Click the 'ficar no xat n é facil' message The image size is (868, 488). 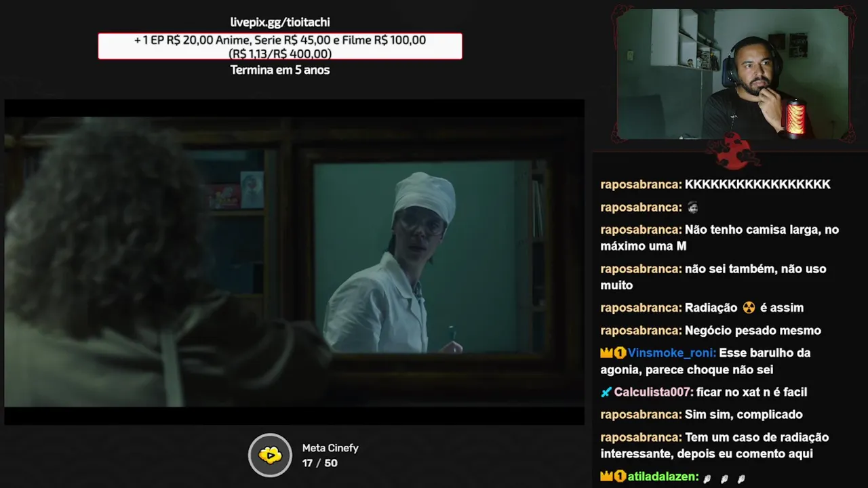pos(751,392)
